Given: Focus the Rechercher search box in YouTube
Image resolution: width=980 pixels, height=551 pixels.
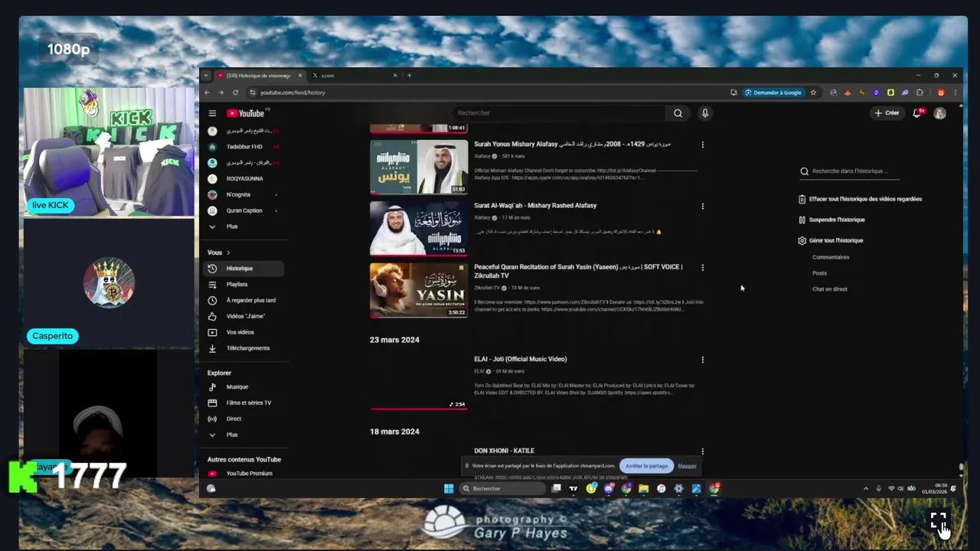Looking at the screenshot, I should tap(559, 113).
